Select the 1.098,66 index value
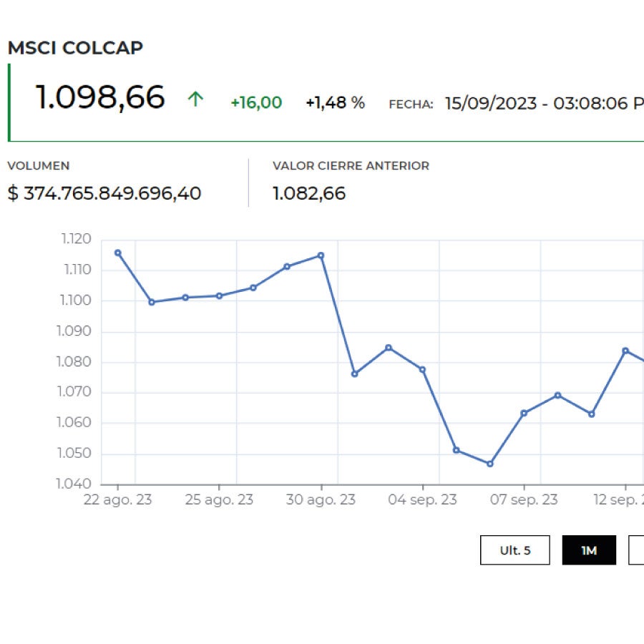Viewport: 644px width, 644px height. 100,97
